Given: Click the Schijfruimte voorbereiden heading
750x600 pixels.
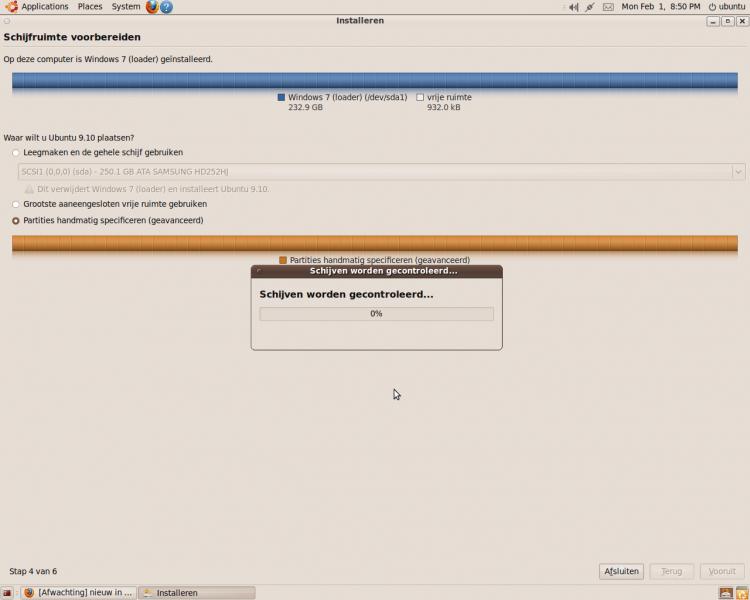Looking at the screenshot, I should click(72, 37).
